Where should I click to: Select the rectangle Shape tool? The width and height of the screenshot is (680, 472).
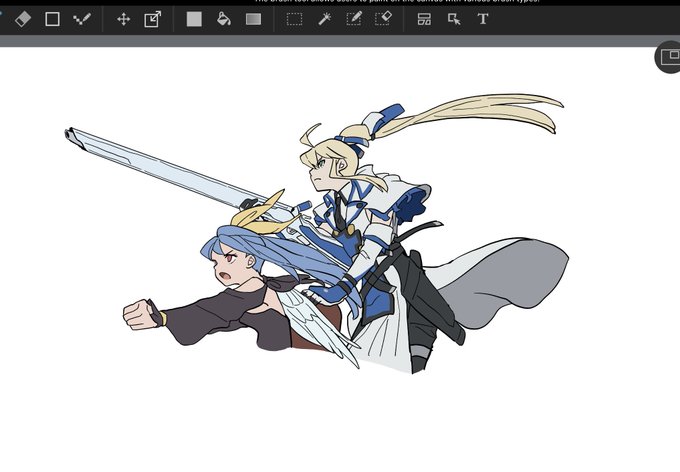point(52,19)
